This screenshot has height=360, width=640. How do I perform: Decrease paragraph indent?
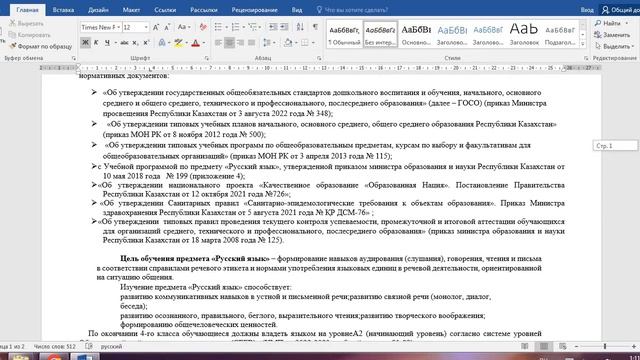[273, 27]
